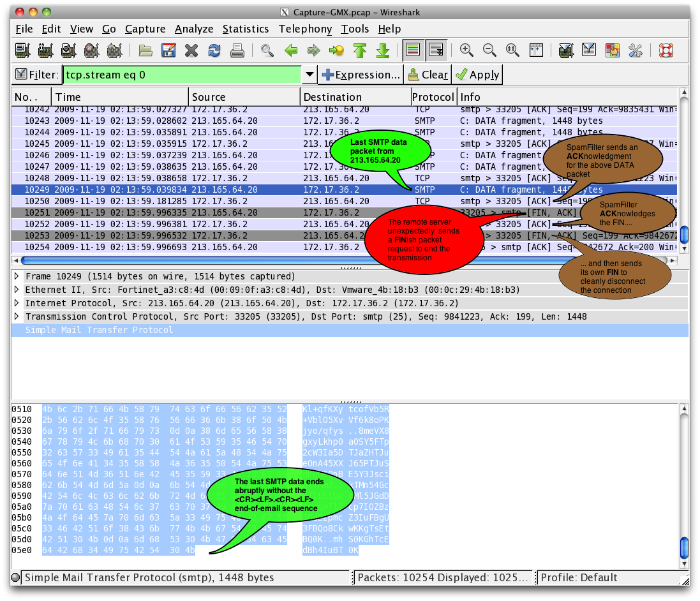The height and width of the screenshot is (601, 700).
Task: Click the find packet magnifier icon
Action: pos(267,50)
